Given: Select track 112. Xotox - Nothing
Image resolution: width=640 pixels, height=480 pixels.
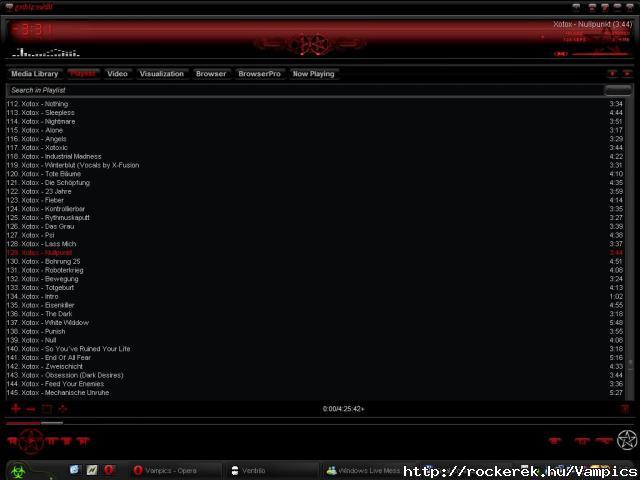Looking at the screenshot, I should click(314, 104).
